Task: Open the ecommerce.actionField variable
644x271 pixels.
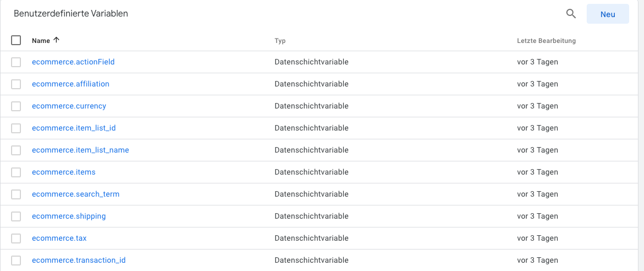Action: [x=73, y=62]
